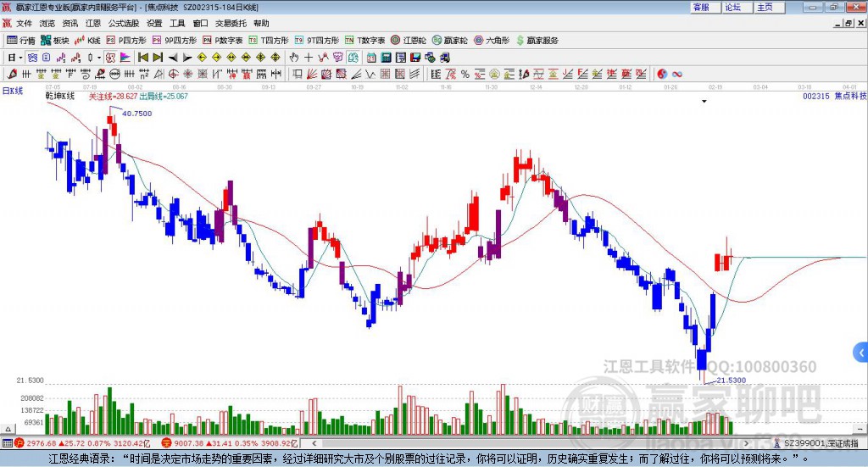The width and height of the screenshot is (868, 467).
Task: Launch the 江恩轮 Gann wheel
Action: [x=409, y=41]
